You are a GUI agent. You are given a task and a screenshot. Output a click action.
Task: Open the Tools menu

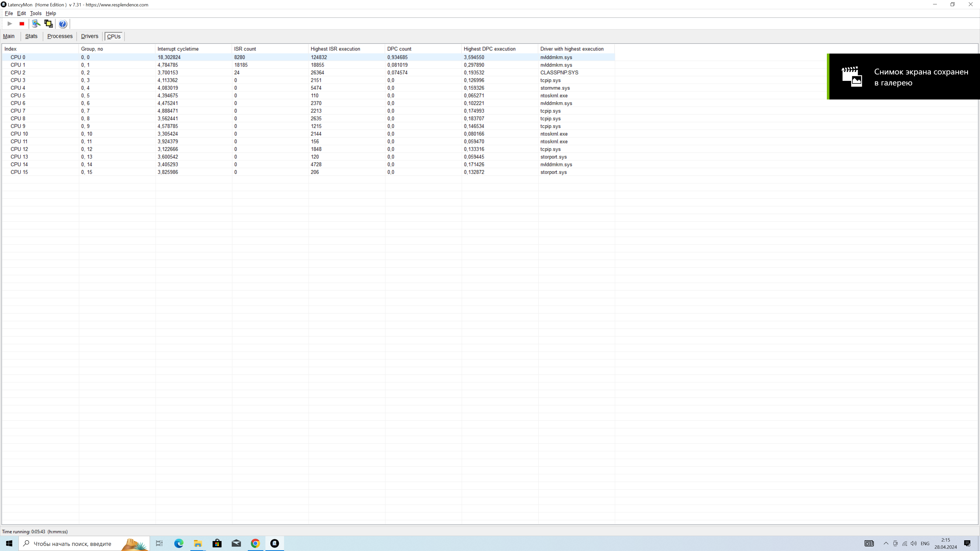pyautogui.click(x=36, y=13)
